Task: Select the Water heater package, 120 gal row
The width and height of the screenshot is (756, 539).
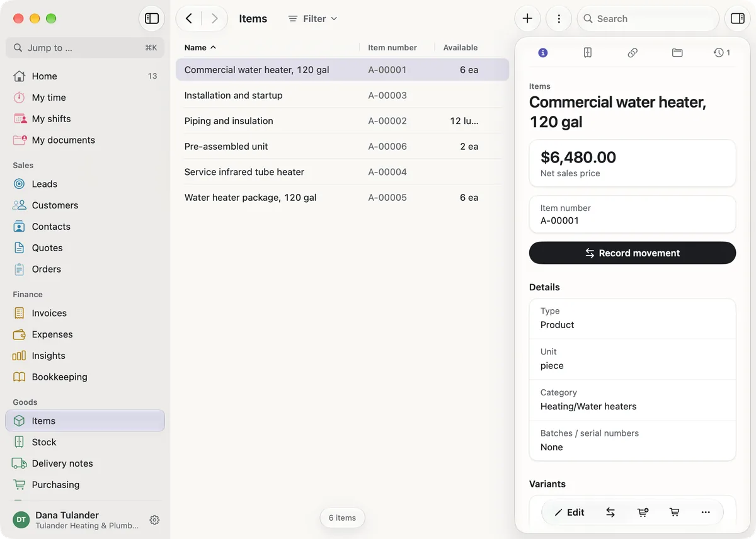Action: pos(342,198)
